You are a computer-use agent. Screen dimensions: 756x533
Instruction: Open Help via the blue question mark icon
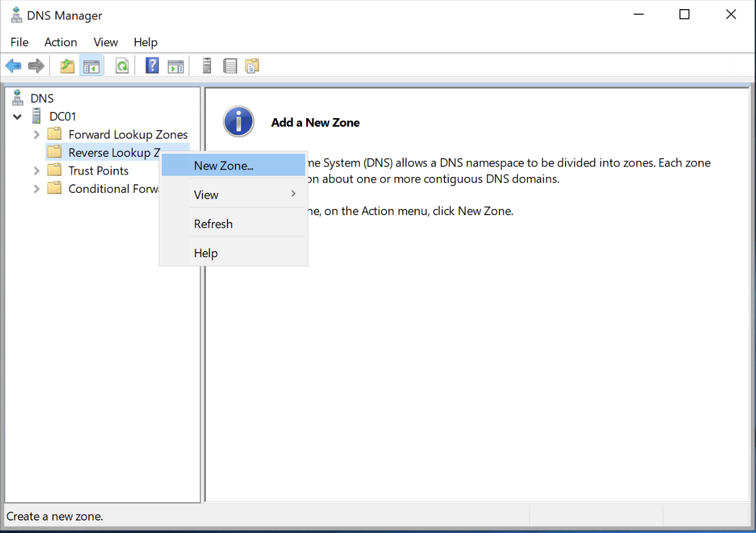click(x=152, y=66)
